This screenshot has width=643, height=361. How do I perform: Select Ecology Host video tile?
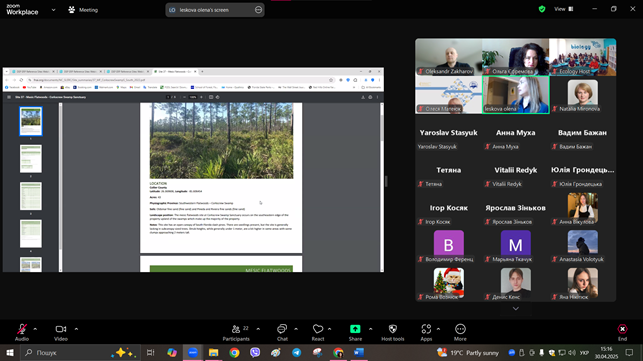pyautogui.click(x=582, y=57)
